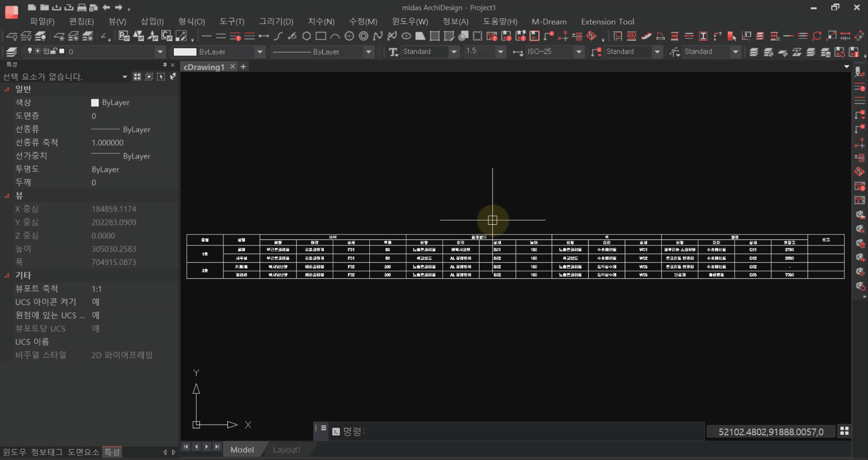Viewport: 868px width, 460px height.
Task: Toggle layer freeze sun icon
Action: 38,51
